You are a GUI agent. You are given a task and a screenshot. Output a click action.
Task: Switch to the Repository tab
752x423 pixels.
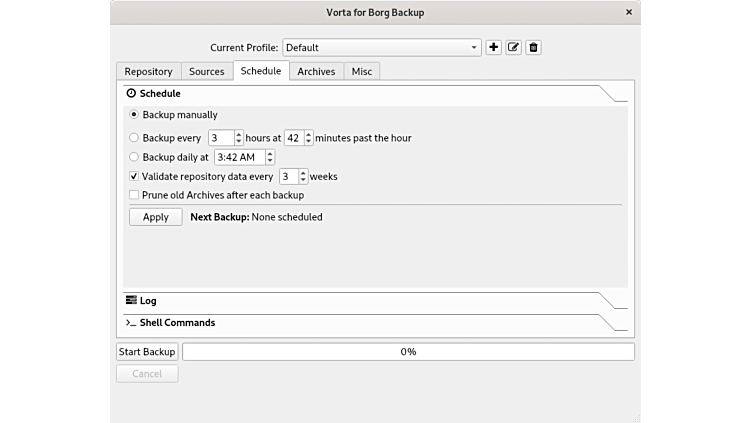(148, 71)
